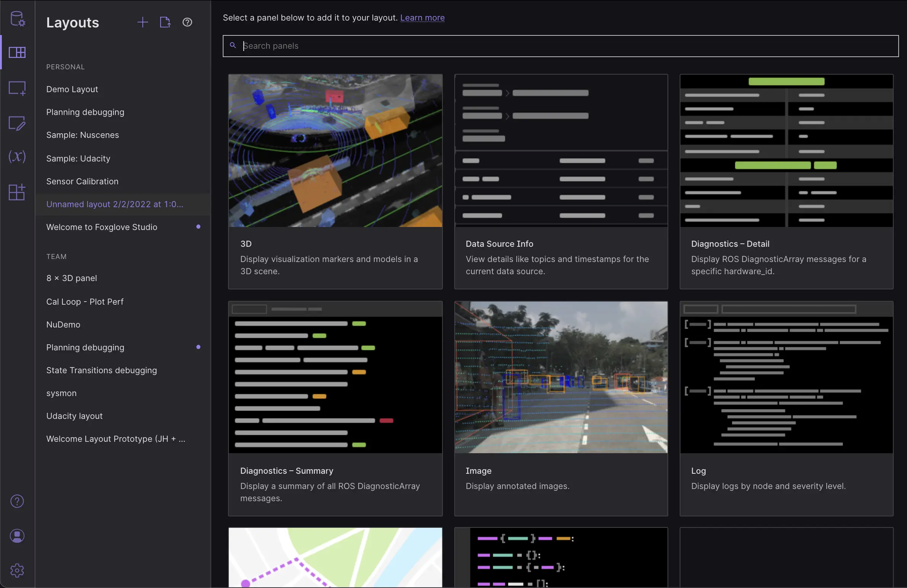Image resolution: width=907 pixels, height=588 pixels.
Task: Open the Data source sidebar icon
Action: pos(17,18)
